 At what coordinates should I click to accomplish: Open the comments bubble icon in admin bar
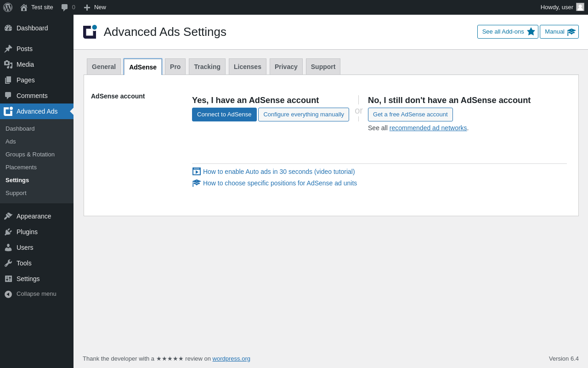pos(64,7)
